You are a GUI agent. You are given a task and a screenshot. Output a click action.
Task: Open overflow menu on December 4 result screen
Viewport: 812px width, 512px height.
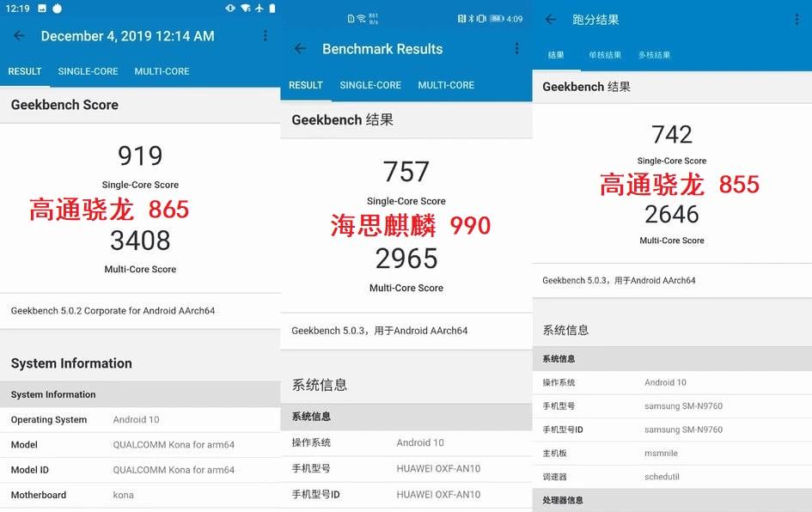click(266, 36)
